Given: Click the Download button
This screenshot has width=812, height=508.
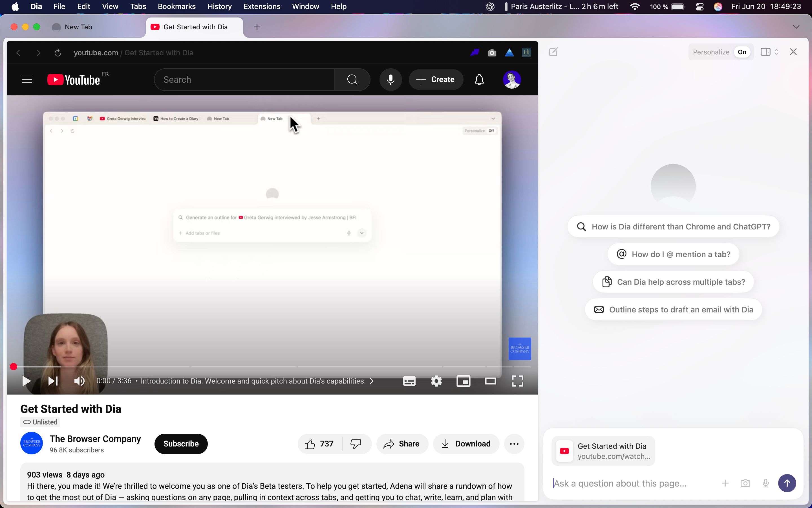Looking at the screenshot, I should [x=466, y=444].
